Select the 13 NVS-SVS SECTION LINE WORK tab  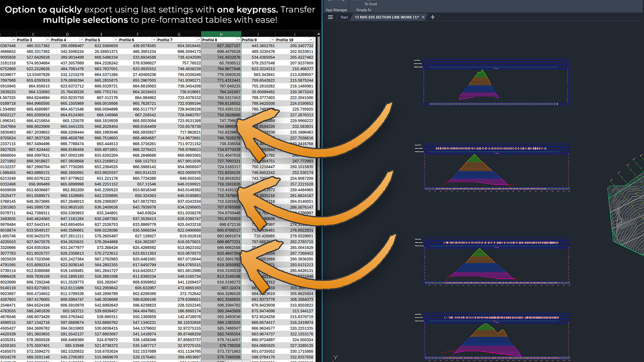(x=386, y=17)
